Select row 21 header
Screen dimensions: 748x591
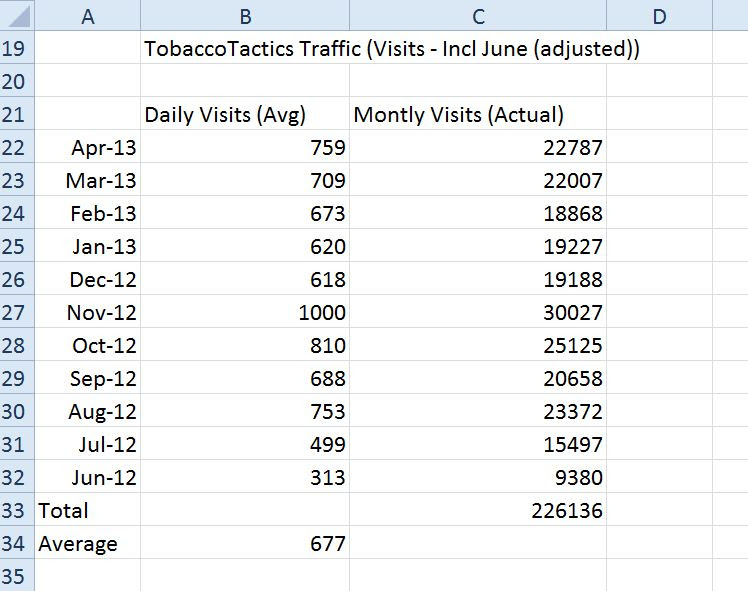click(x=17, y=114)
